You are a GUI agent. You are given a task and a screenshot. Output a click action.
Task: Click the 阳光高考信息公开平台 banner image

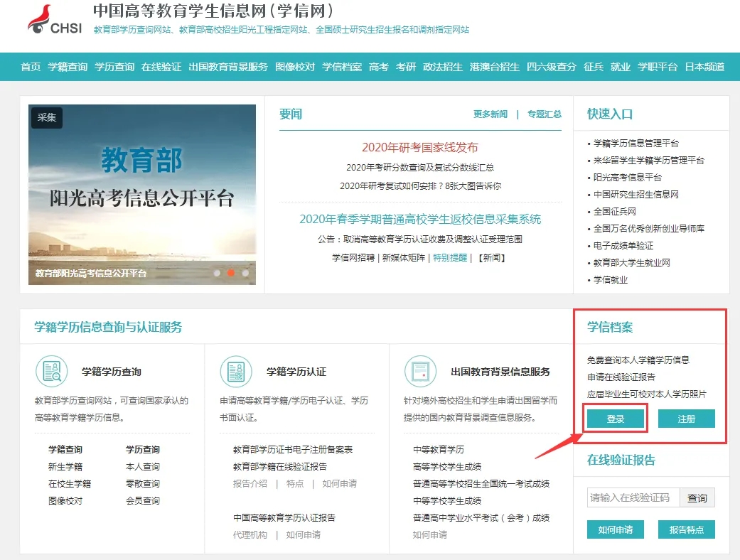click(x=142, y=195)
